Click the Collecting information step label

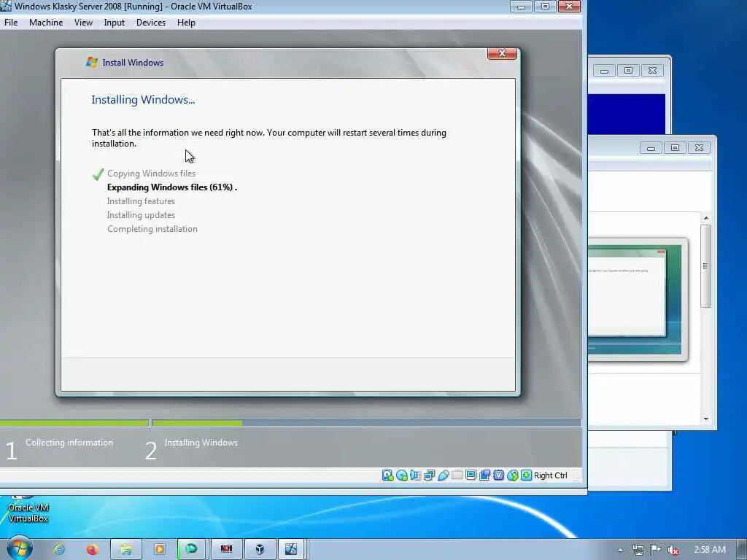click(69, 443)
